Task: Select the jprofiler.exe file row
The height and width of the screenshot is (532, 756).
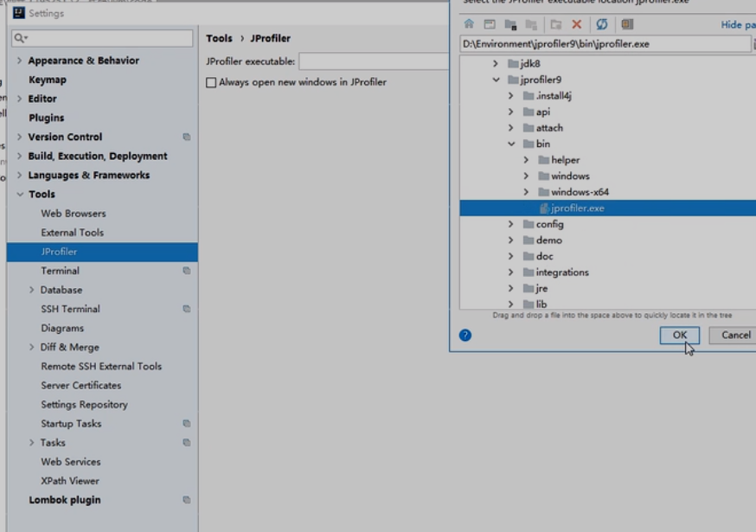Action: coord(607,208)
